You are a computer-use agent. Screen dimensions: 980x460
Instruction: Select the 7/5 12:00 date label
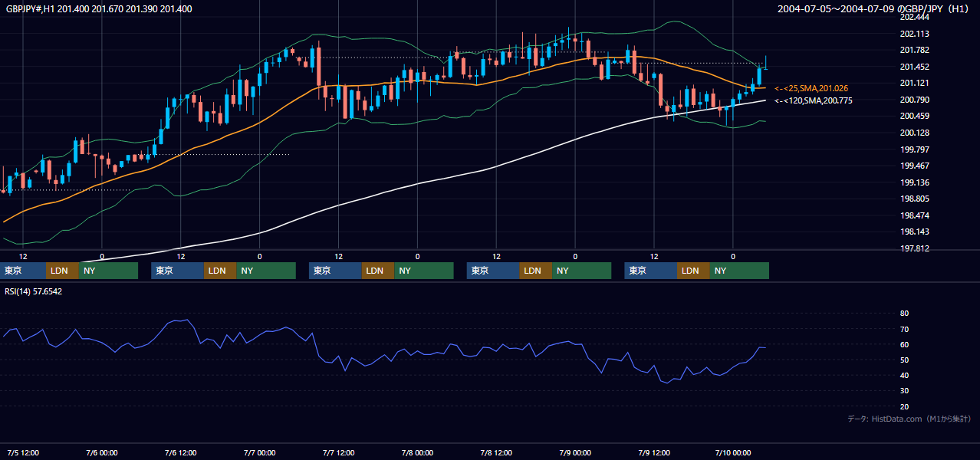point(23,452)
